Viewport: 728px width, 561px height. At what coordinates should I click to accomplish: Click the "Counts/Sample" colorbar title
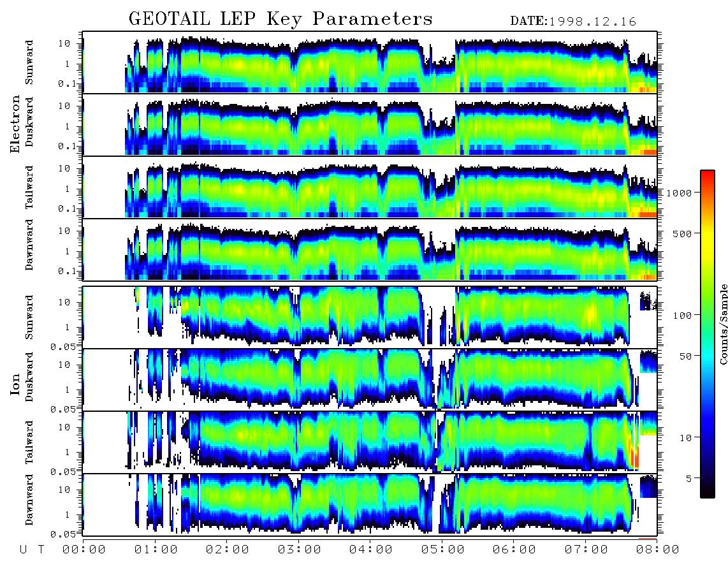click(723, 324)
